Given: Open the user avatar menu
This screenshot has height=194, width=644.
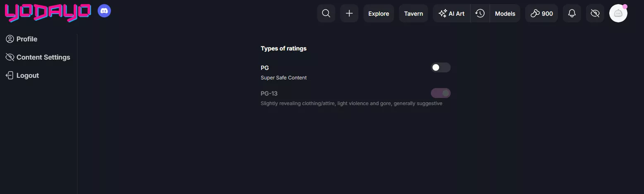Looking at the screenshot, I should (618, 14).
